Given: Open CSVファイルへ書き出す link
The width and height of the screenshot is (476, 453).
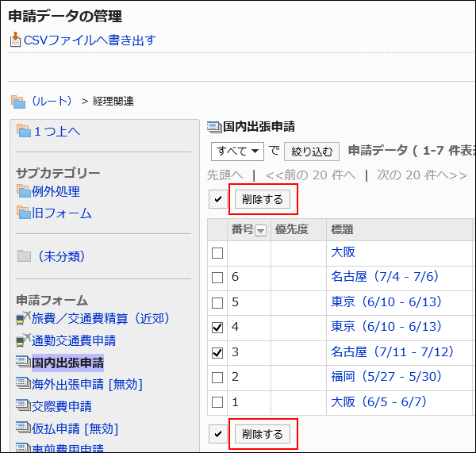Looking at the screenshot, I should 90,40.
